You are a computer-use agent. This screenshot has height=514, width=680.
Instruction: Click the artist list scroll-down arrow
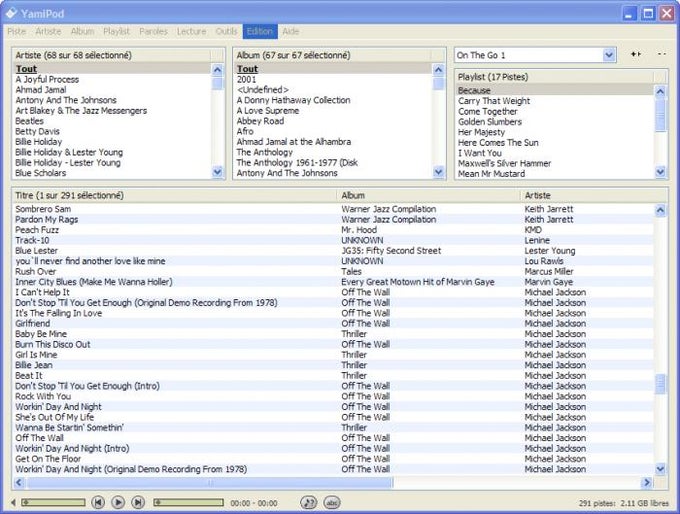217,172
